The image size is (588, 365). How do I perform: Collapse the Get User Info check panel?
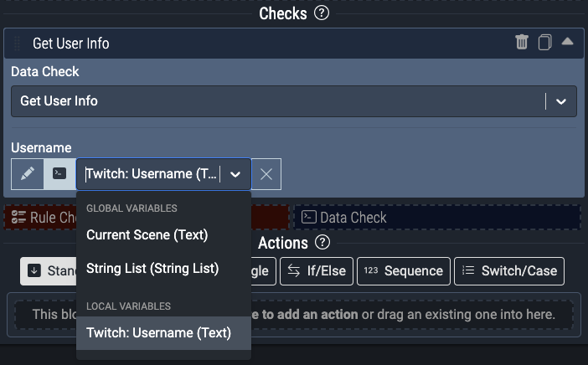tap(567, 42)
